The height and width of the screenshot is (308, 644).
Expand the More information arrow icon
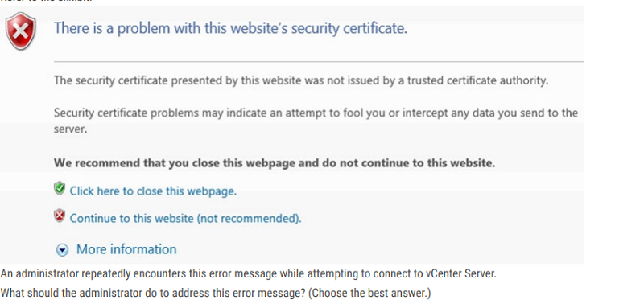[x=62, y=250]
